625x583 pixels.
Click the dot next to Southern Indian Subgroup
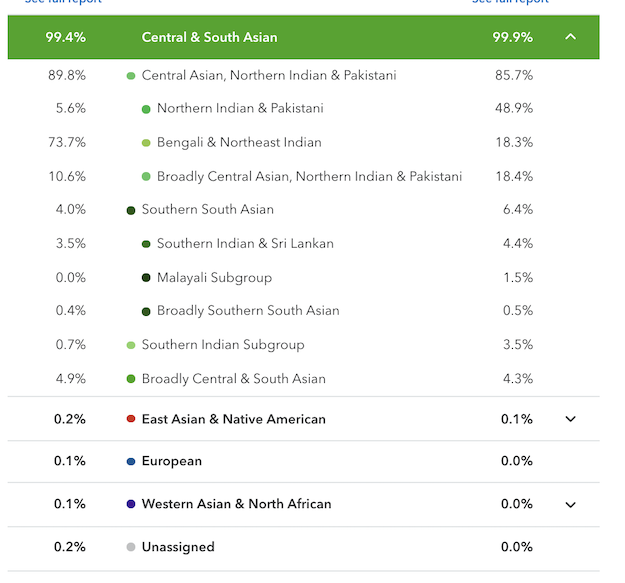[131, 345]
